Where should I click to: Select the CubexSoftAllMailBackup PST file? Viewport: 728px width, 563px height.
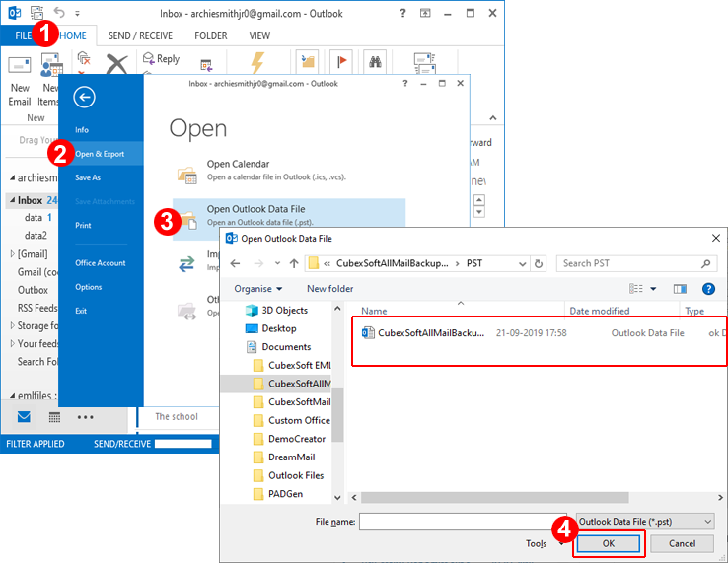[431, 333]
